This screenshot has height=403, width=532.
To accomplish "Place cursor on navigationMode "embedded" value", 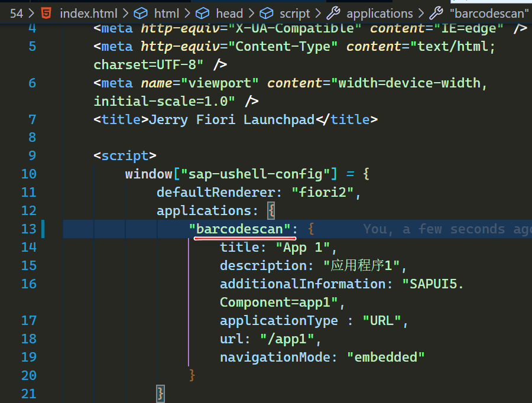I will (385, 357).
